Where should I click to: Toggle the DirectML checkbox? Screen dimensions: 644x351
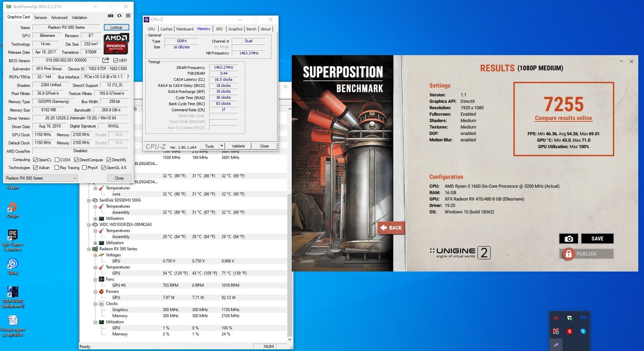tap(108, 159)
